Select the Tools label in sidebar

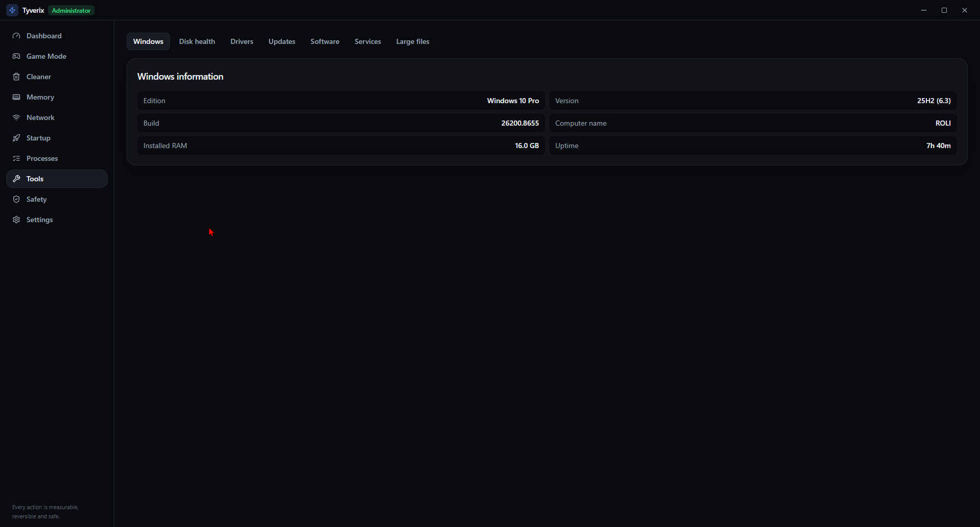tap(35, 179)
